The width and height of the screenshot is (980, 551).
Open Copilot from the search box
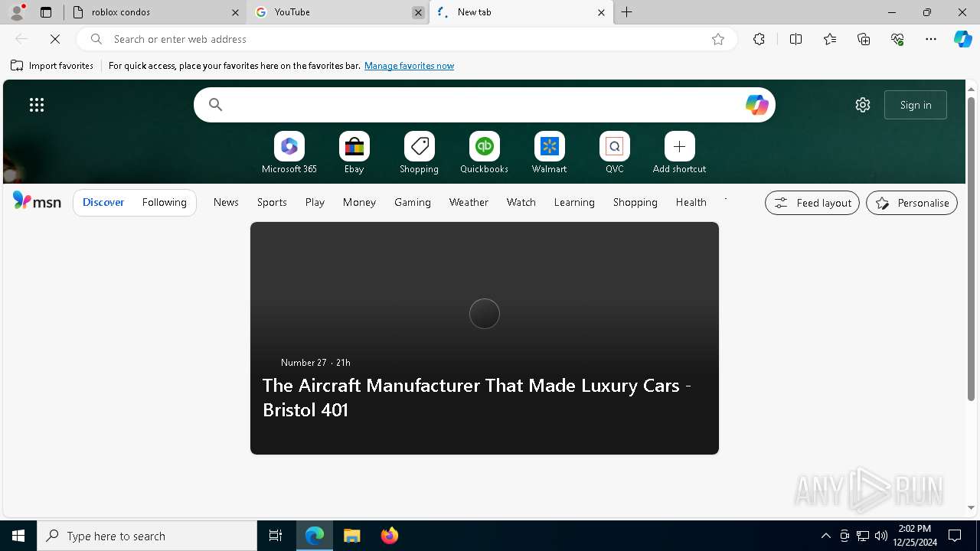756,105
